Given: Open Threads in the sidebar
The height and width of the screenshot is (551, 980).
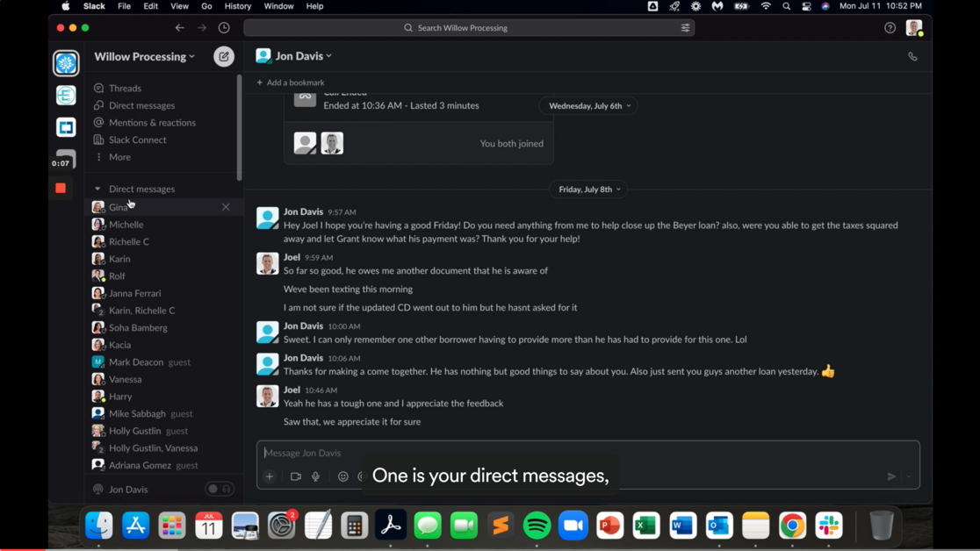Looking at the screenshot, I should coord(125,88).
